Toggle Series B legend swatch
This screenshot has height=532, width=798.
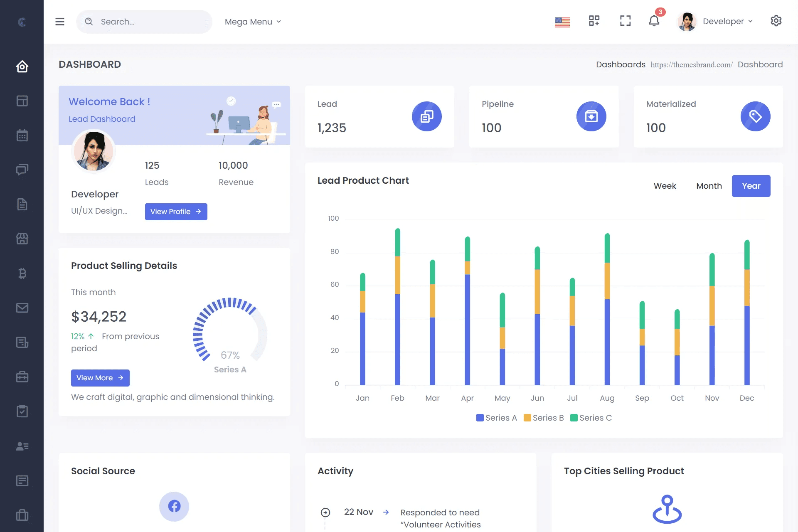coord(527,418)
